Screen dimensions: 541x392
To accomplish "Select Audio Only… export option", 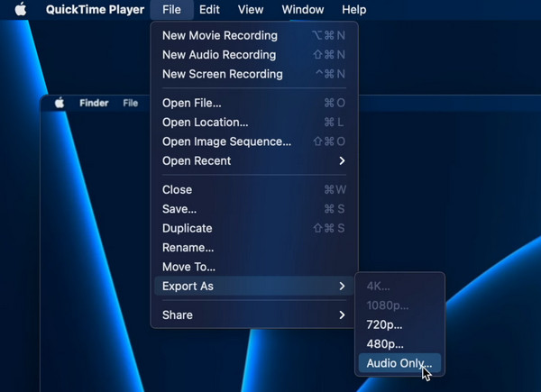I will (399, 363).
